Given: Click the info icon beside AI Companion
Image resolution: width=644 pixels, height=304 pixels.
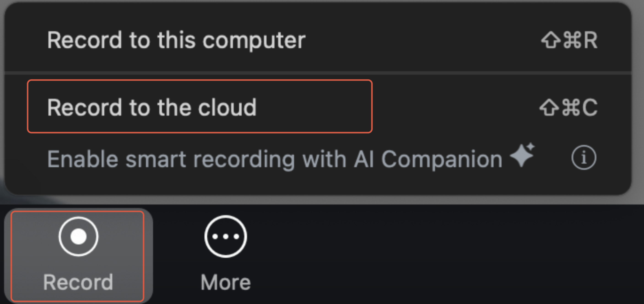Looking at the screenshot, I should pos(584,158).
